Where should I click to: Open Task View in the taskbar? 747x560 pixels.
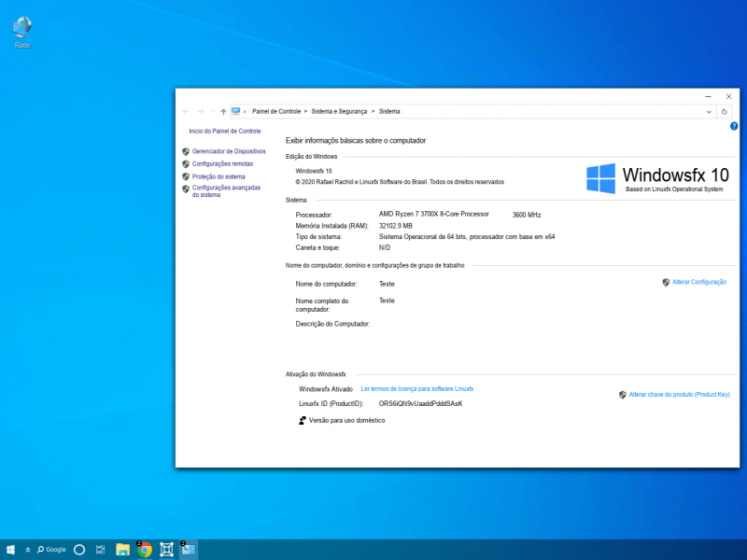(100, 550)
